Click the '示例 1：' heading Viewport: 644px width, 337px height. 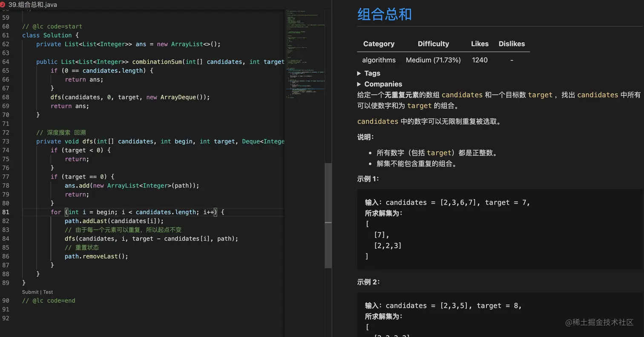pyautogui.click(x=368, y=179)
